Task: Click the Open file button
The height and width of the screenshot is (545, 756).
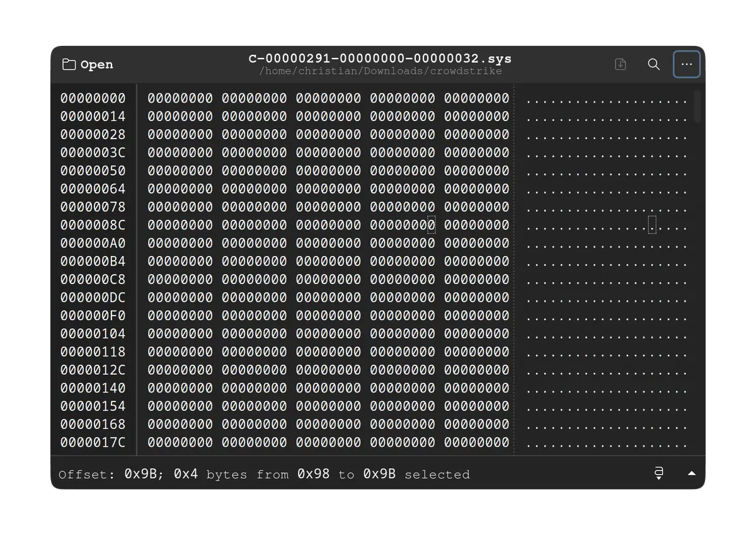Action: 88,65
